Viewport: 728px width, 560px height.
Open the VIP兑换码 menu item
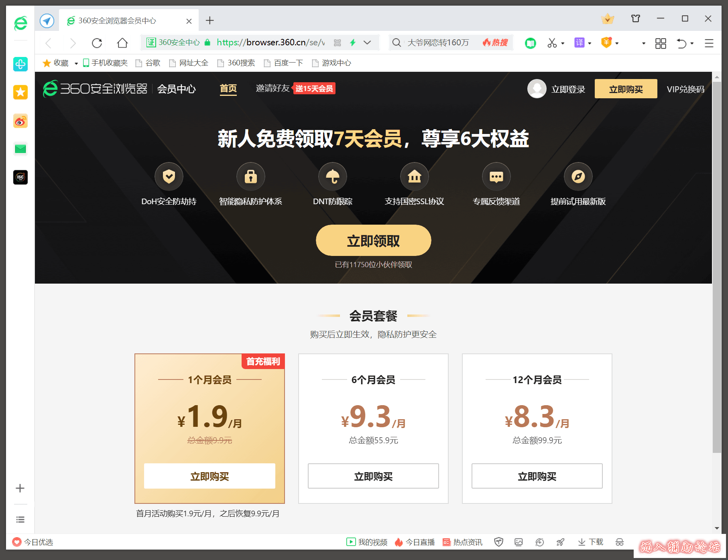(x=685, y=89)
